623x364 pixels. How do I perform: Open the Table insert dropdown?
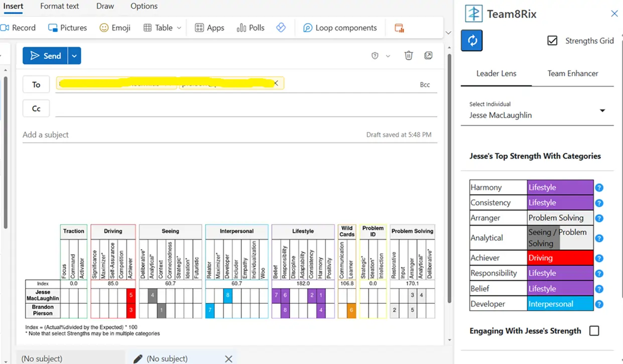(162, 28)
